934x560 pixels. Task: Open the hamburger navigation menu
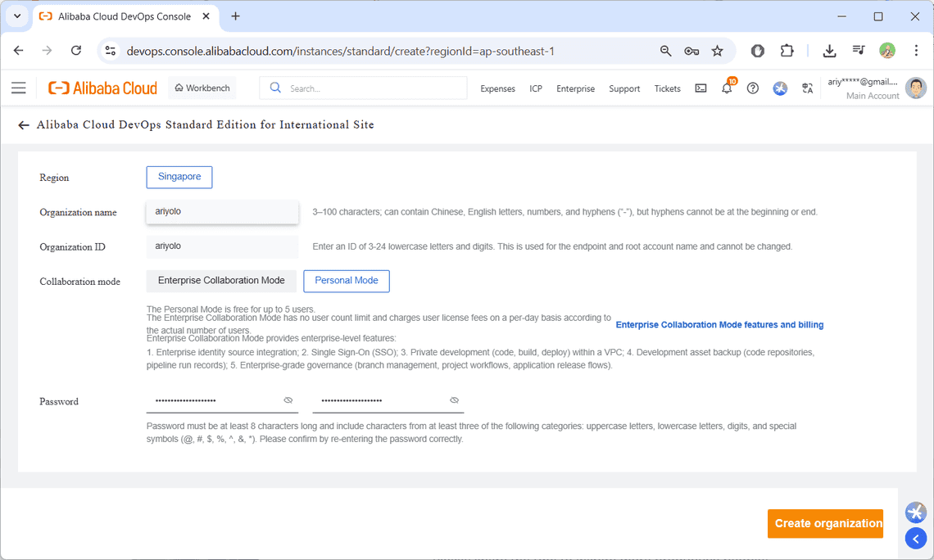(18, 88)
